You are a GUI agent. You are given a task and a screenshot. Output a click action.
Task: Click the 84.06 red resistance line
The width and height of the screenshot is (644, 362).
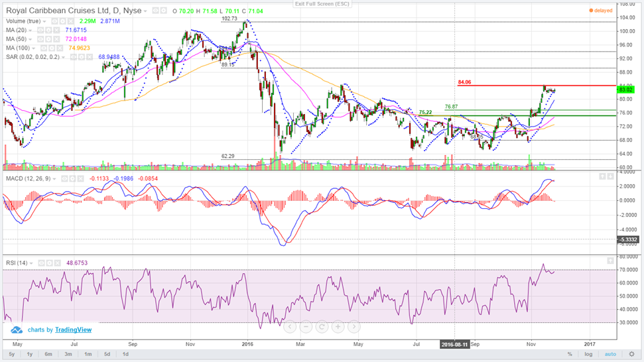point(537,86)
